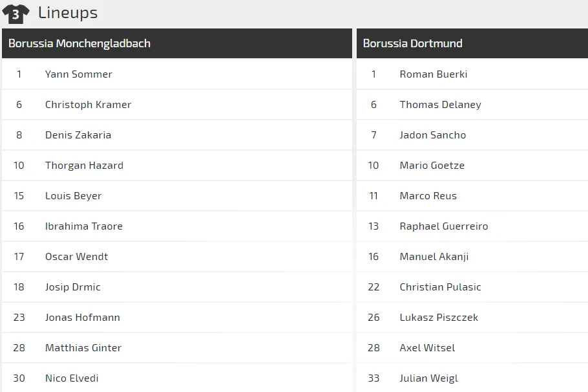Open Thorgan Hazard's player entry
This screenshot has width=588, height=392.
[x=84, y=166]
